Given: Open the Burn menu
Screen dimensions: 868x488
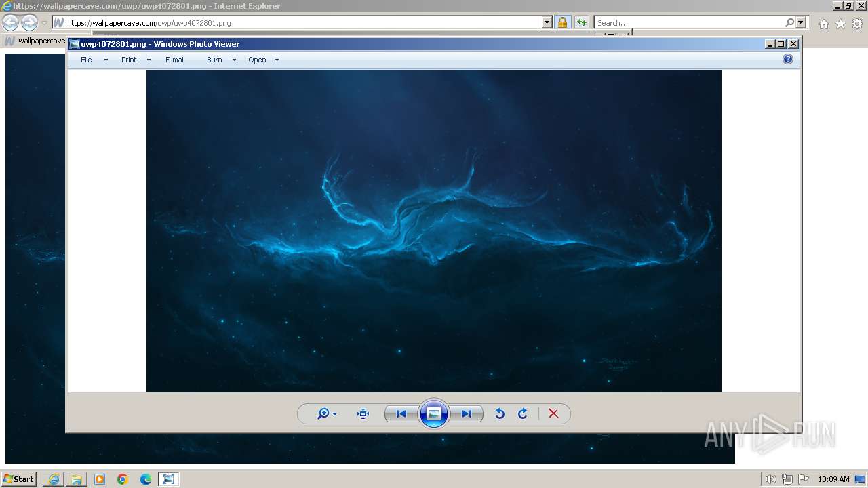Looking at the screenshot, I should [x=214, y=60].
